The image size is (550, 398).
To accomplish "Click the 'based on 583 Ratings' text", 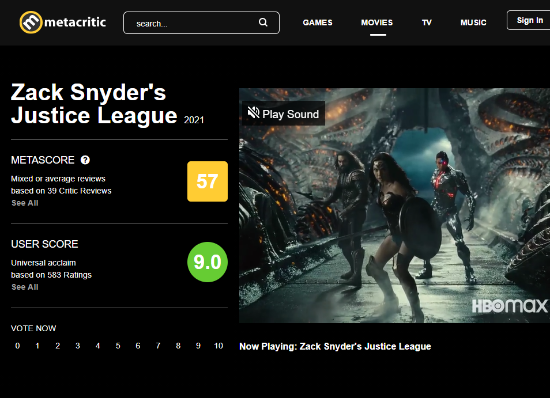I will pos(51,275).
